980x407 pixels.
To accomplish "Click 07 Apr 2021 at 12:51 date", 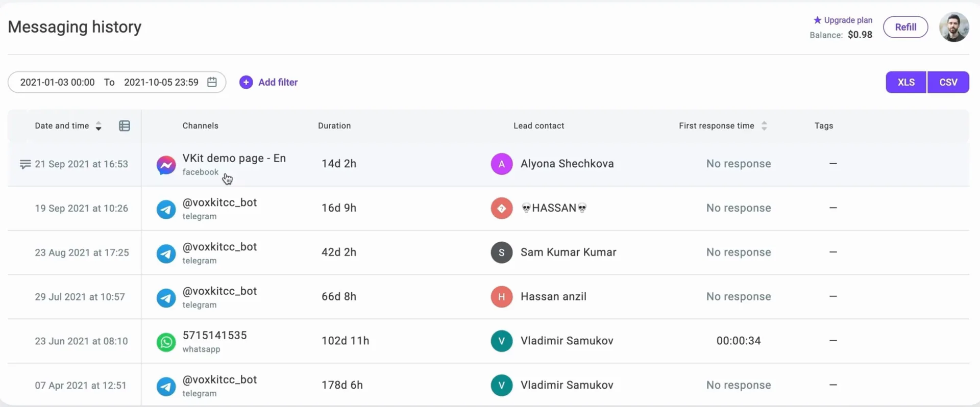I will click(x=80, y=386).
